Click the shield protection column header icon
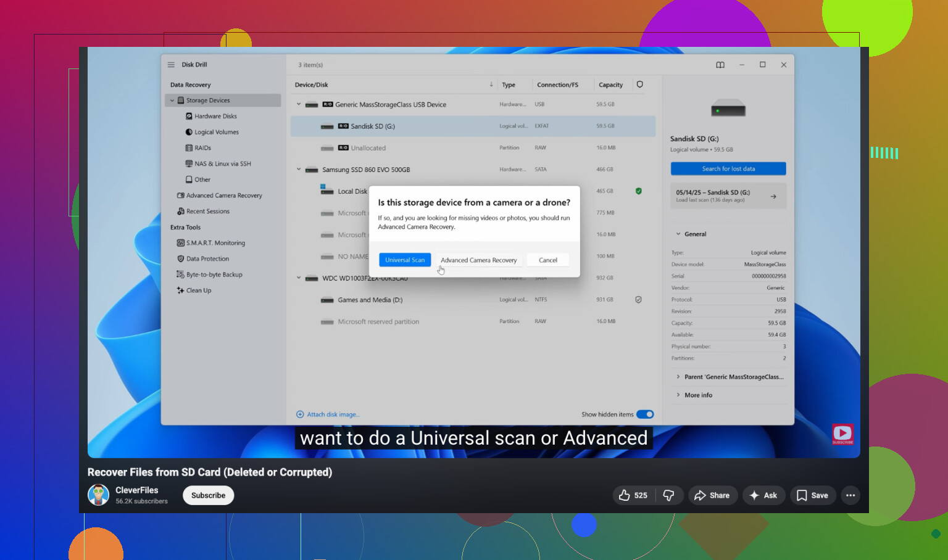This screenshot has width=948, height=560. [x=640, y=84]
